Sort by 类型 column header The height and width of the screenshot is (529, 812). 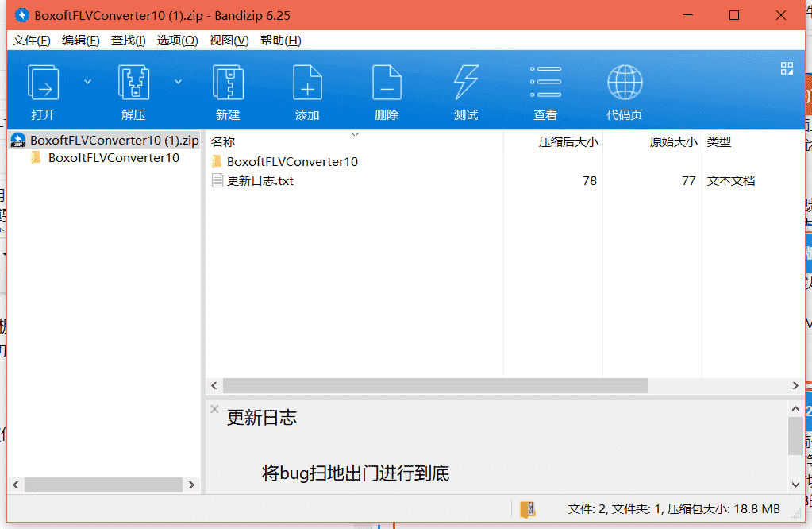pyautogui.click(x=719, y=141)
